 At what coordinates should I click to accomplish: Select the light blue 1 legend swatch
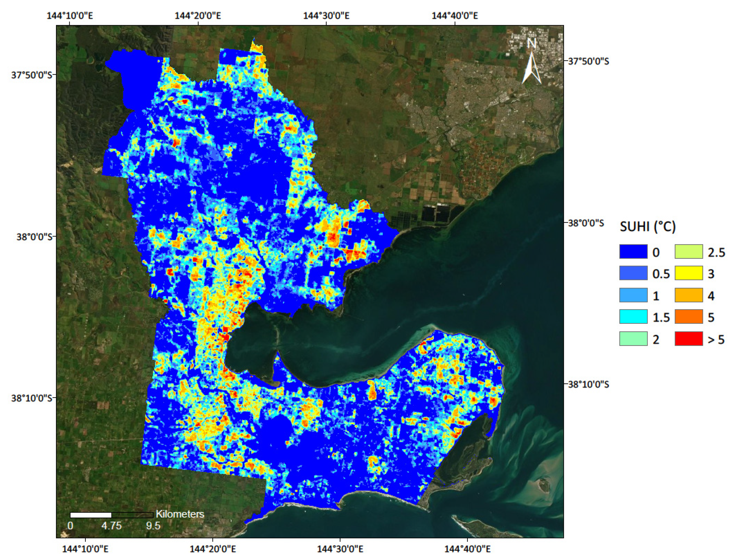(633, 295)
